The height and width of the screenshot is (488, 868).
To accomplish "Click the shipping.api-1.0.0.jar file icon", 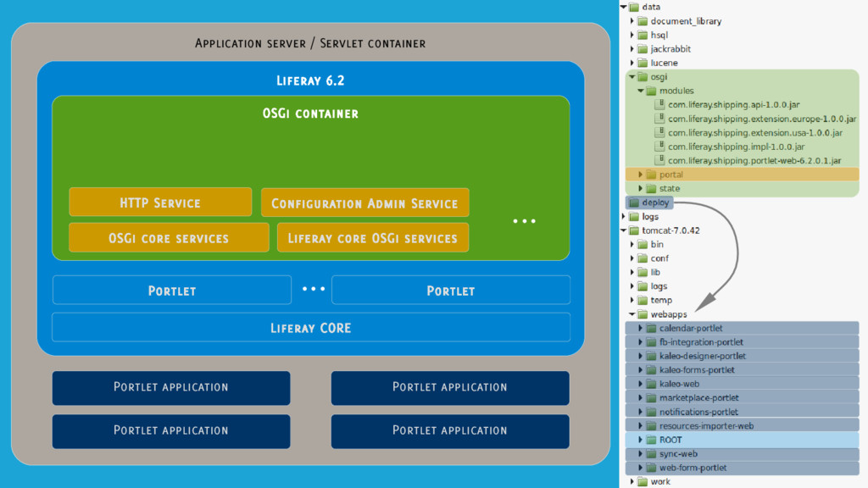I will pos(660,105).
